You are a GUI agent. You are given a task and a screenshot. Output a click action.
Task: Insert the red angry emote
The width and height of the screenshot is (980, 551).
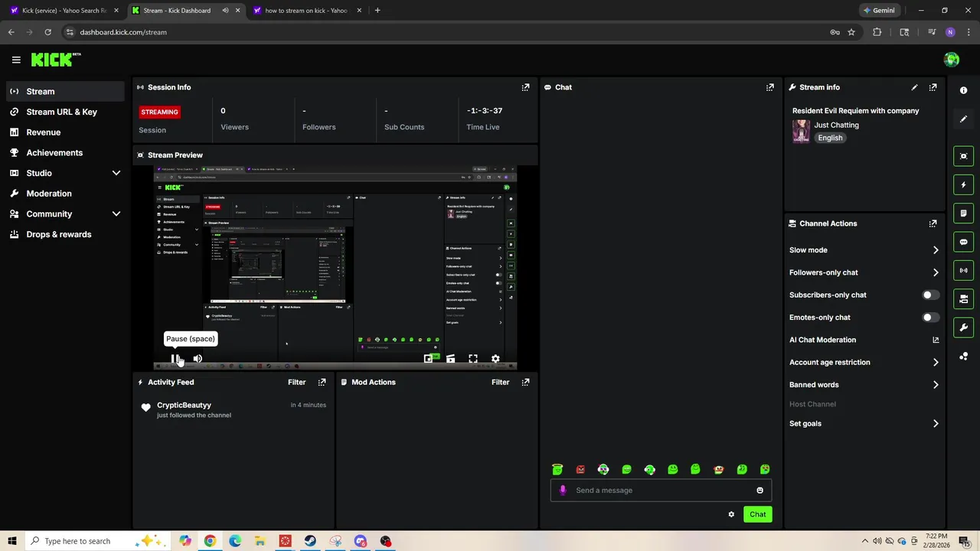[580, 469]
